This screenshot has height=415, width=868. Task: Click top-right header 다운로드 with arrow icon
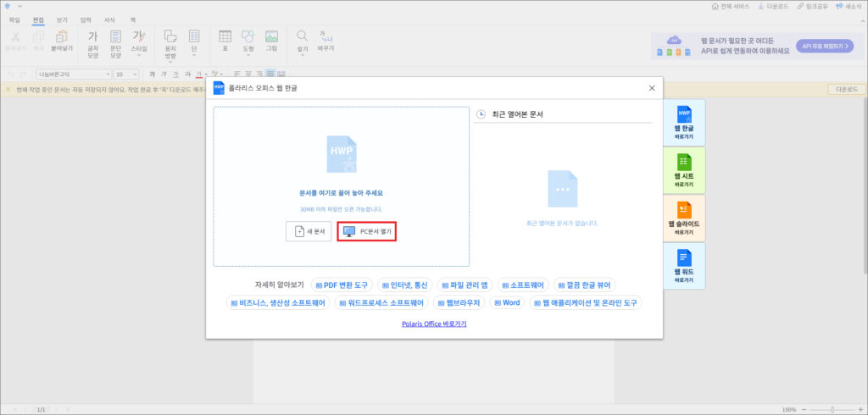click(x=773, y=6)
